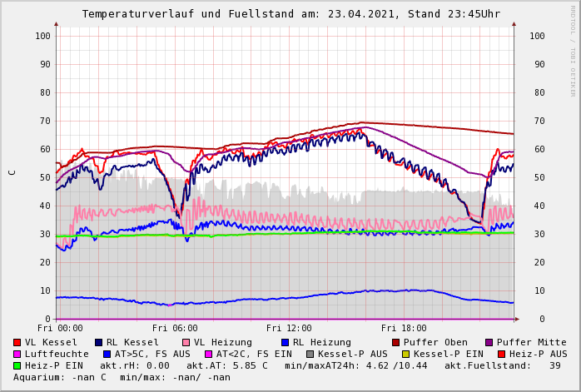581x392 pixels.
Task: Click the 'AT>5C, FS AUS' legend label
Action: pos(152,355)
